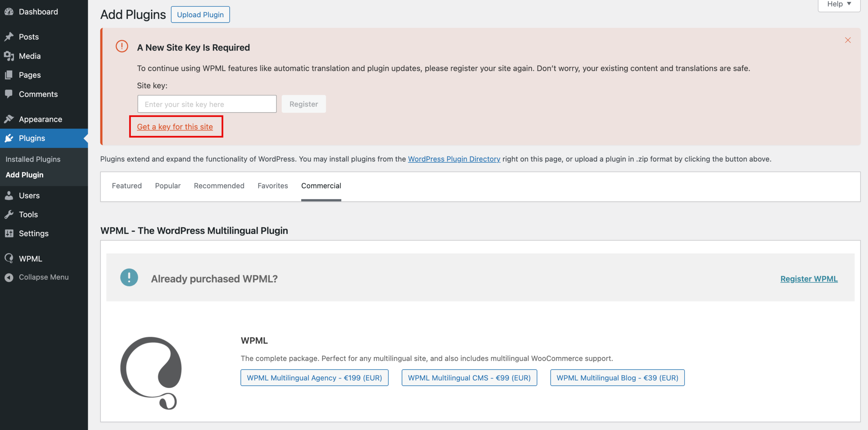Open the Register WPML link
The height and width of the screenshot is (430, 868).
(809, 279)
